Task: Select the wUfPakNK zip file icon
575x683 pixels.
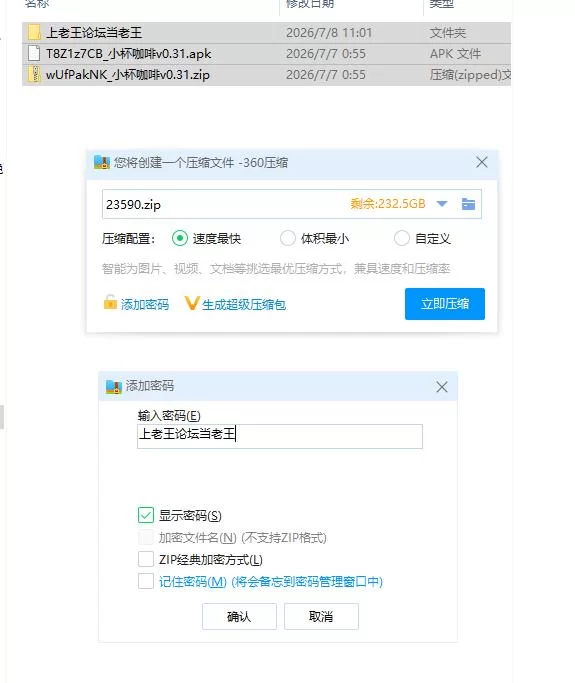Action: [34, 74]
